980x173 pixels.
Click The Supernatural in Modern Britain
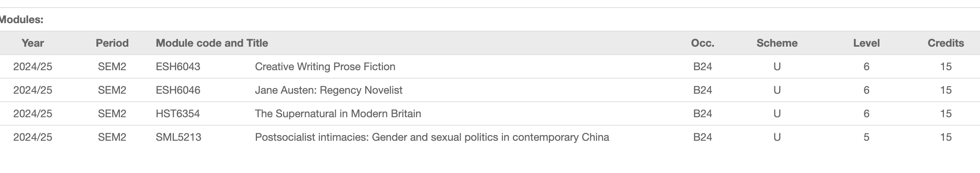(338, 114)
